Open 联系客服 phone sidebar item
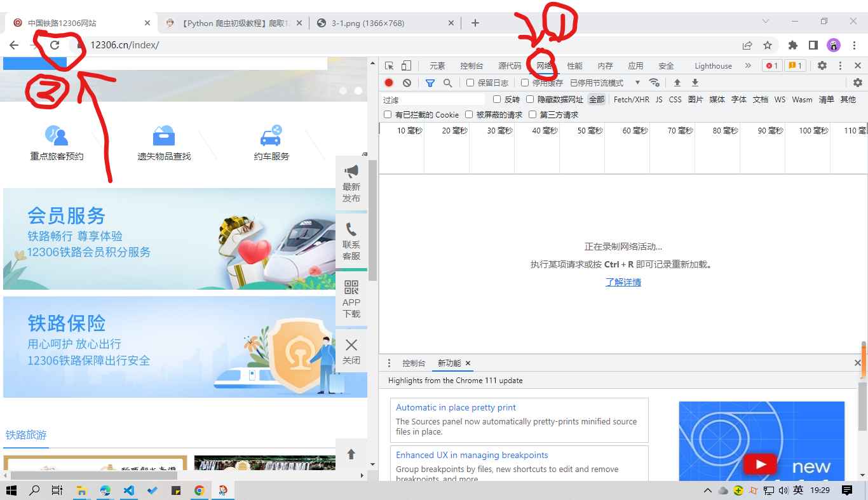This screenshot has height=500, width=868. coord(351,241)
